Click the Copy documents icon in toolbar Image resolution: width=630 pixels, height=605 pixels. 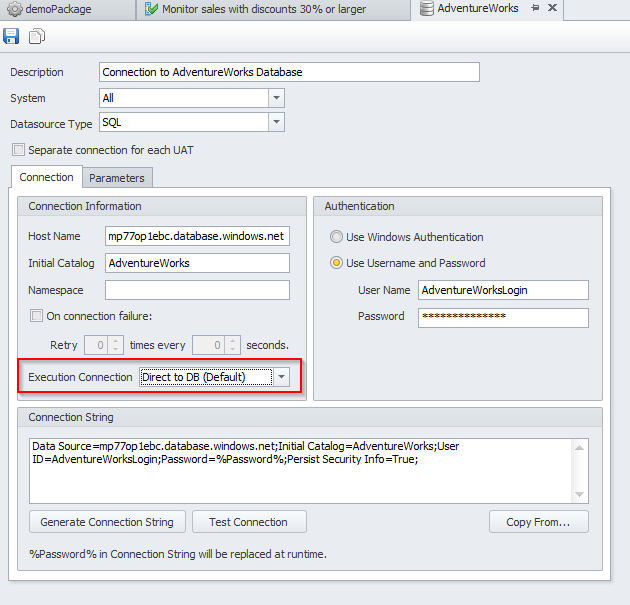37,36
